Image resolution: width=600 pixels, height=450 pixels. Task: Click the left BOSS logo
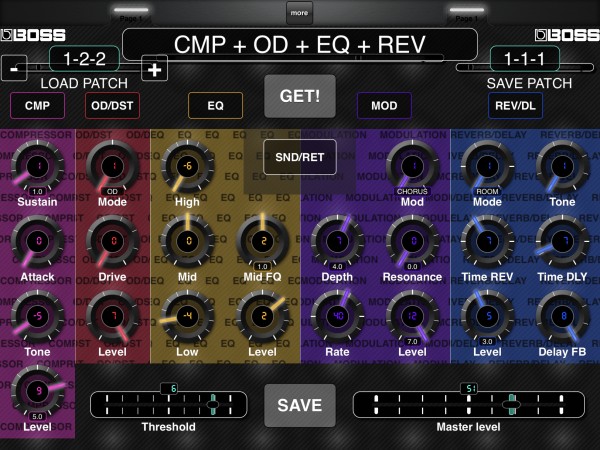(33, 35)
